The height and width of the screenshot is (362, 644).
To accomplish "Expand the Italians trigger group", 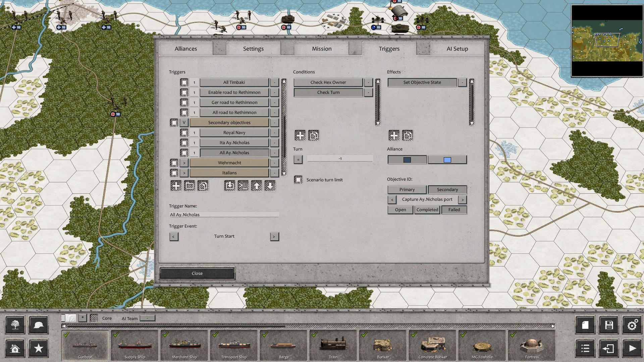I will [x=184, y=173].
